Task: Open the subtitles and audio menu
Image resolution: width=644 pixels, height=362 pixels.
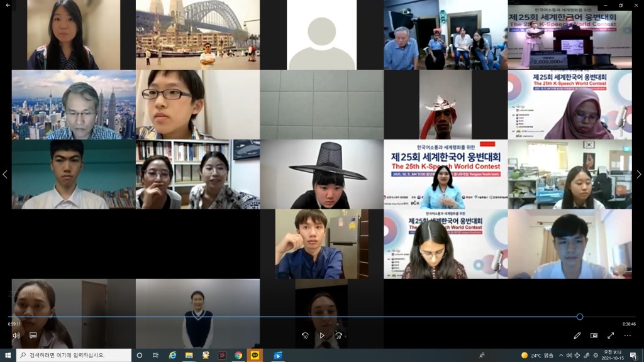Action: click(x=33, y=336)
